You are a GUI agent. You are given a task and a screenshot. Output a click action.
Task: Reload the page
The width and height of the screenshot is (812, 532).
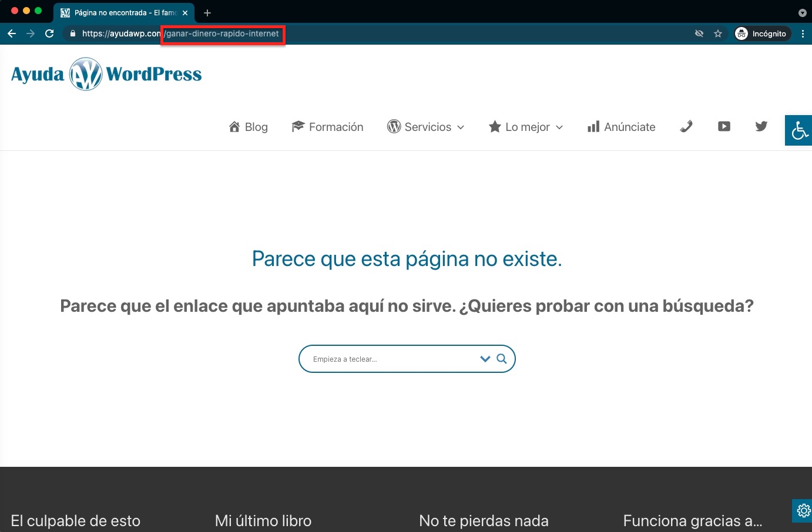(x=49, y=33)
